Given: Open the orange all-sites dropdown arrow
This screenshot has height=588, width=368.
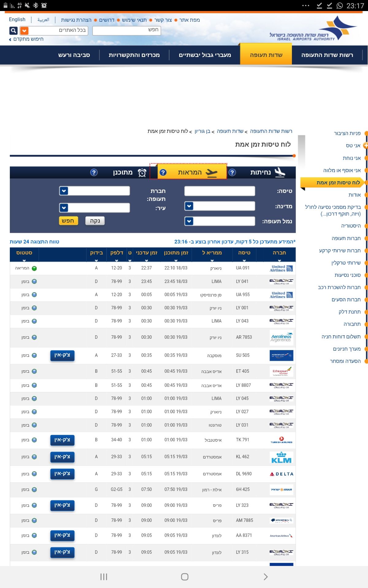Looking at the screenshot, I should 24,31.
